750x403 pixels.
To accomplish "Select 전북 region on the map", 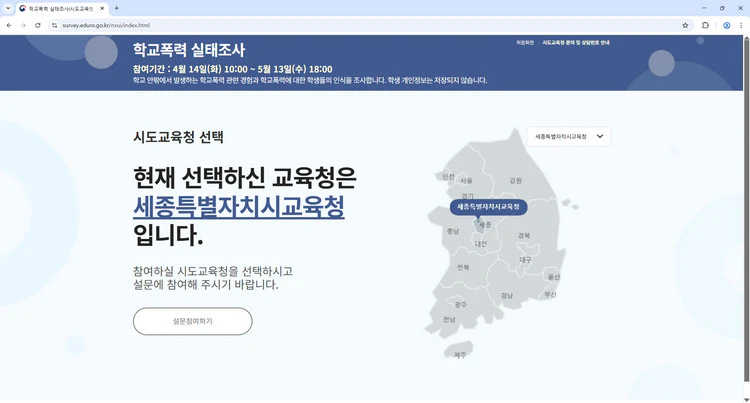I will (x=463, y=267).
